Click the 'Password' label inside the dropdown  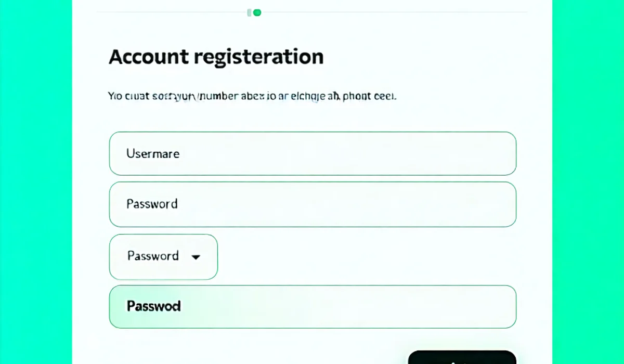click(153, 256)
